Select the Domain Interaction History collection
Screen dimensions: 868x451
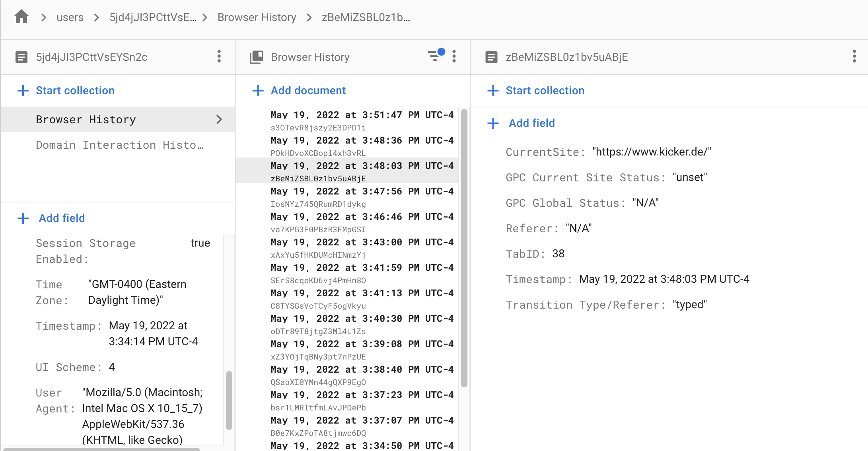[119, 145]
